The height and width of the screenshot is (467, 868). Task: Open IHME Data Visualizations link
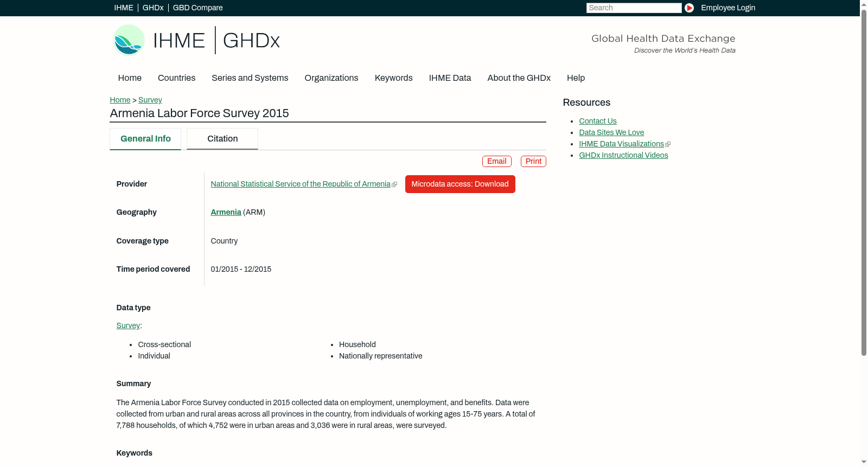(x=621, y=144)
